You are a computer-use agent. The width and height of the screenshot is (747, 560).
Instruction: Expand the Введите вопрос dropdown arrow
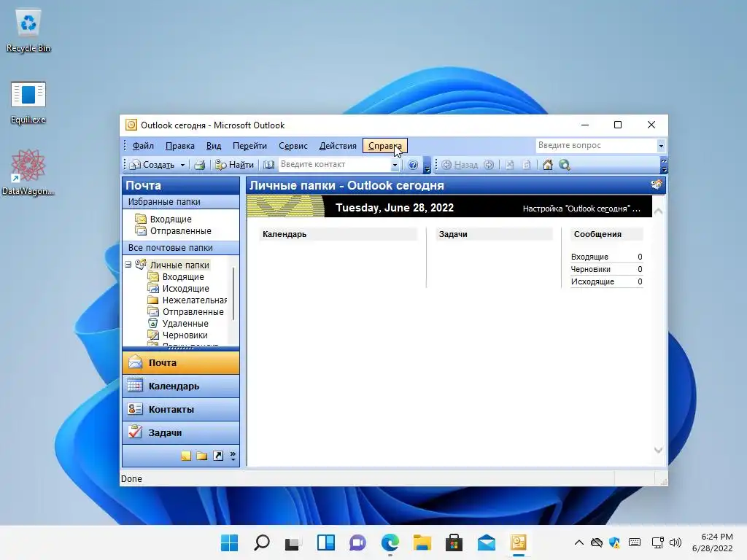tap(661, 146)
